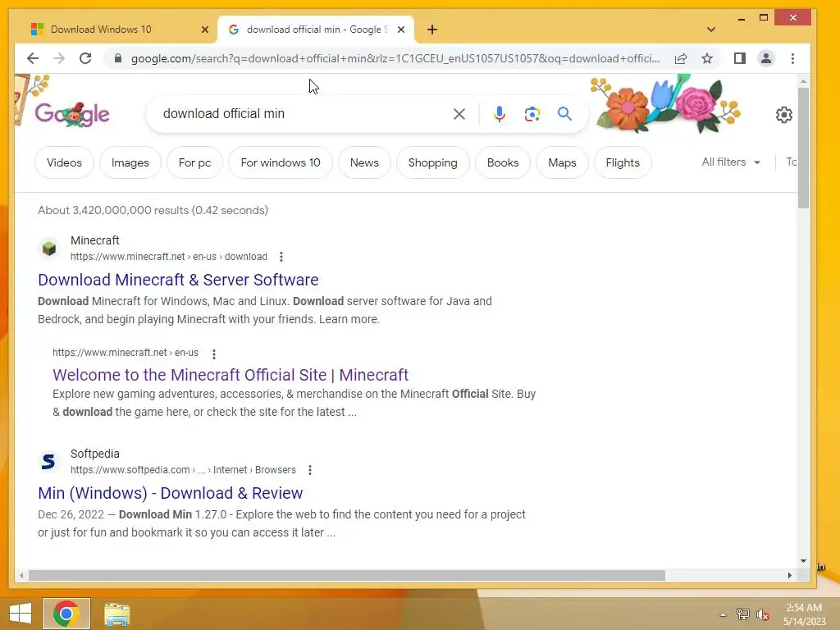Open Chrome three-dot menu
The height and width of the screenshot is (630, 840).
(793, 58)
